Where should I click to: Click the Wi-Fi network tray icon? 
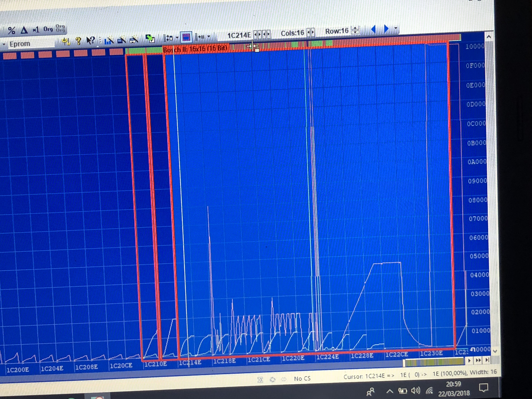pos(429,391)
